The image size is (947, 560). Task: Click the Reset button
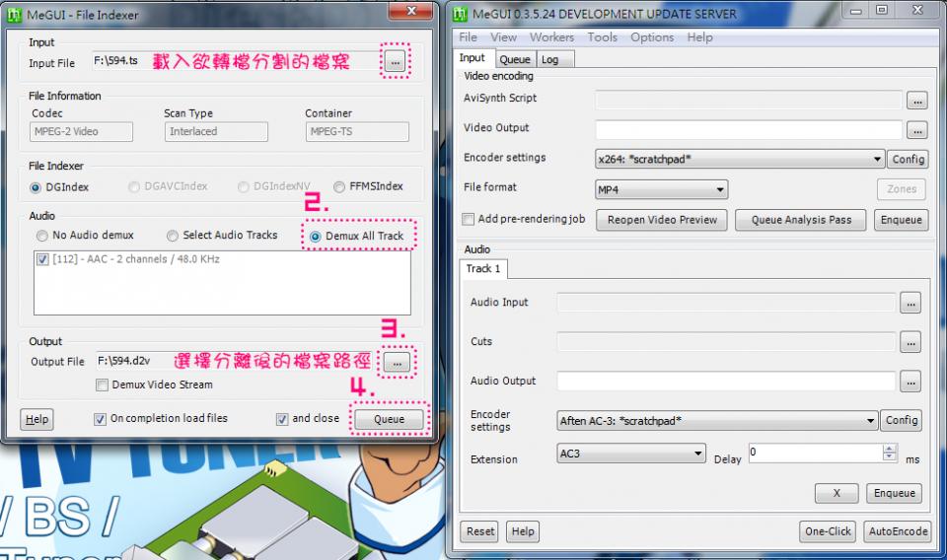[x=479, y=531]
